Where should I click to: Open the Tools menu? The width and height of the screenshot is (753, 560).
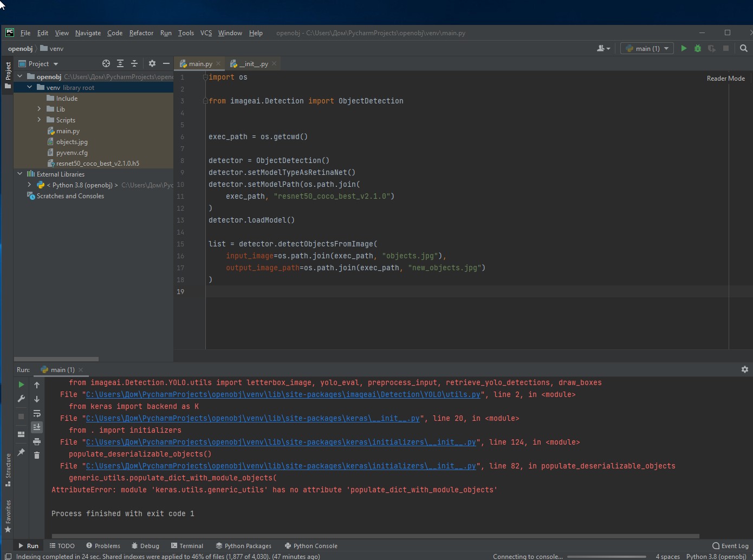pos(186,33)
